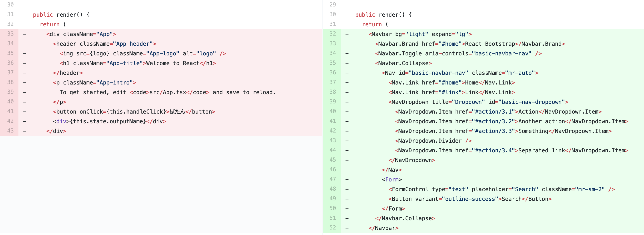
Task: Click added line number 52
Action: pyautogui.click(x=332, y=228)
